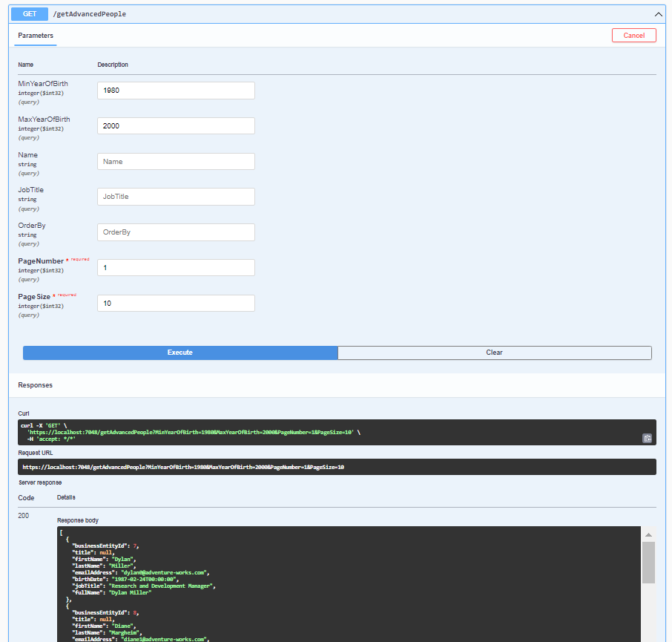This screenshot has height=642, width=672.
Task: Click the Responses section heading
Action: point(35,385)
